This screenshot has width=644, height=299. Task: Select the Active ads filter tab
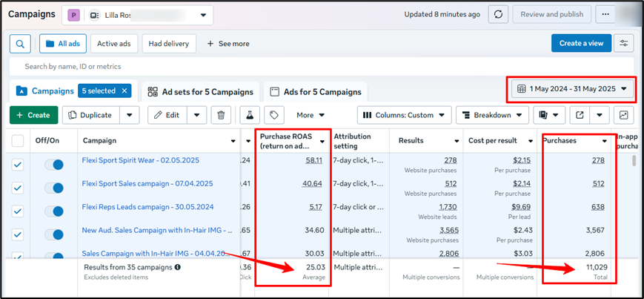tap(113, 44)
